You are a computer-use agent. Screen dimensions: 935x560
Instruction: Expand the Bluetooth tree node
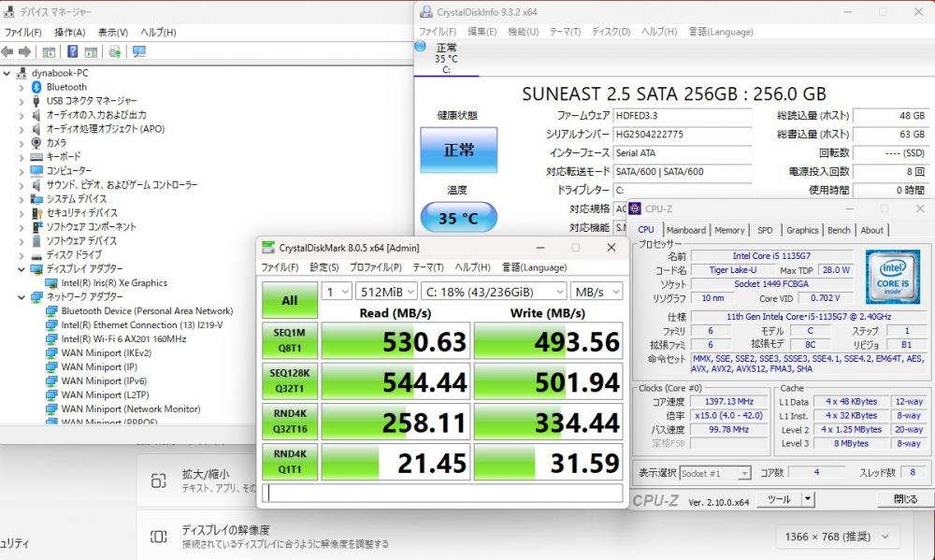click(x=22, y=88)
